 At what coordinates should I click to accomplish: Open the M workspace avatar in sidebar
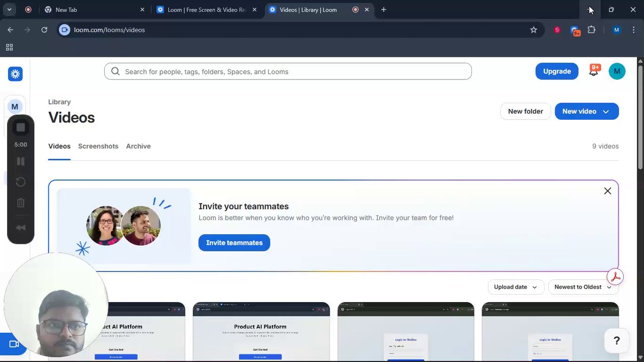(x=15, y=107)
